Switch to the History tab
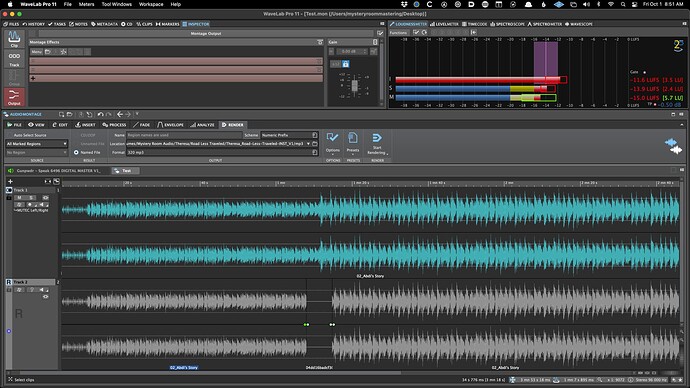Image resolution: width=690 pixels, height=388 pixels. click(x=34, y=24)
